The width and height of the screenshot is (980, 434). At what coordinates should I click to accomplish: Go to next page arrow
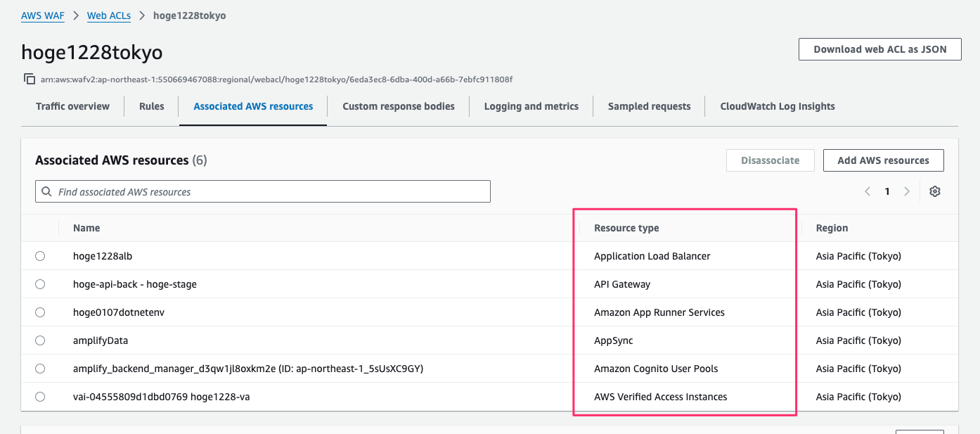(x=907, y=191)
